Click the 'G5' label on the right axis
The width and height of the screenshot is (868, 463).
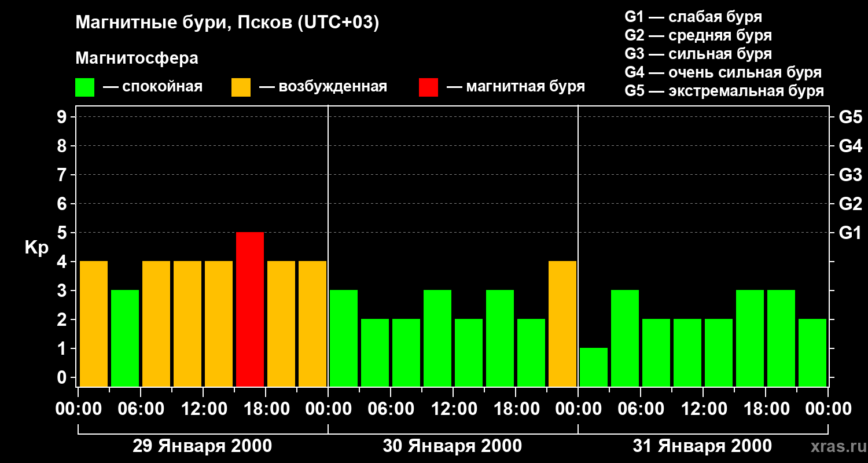pos(850,117)
